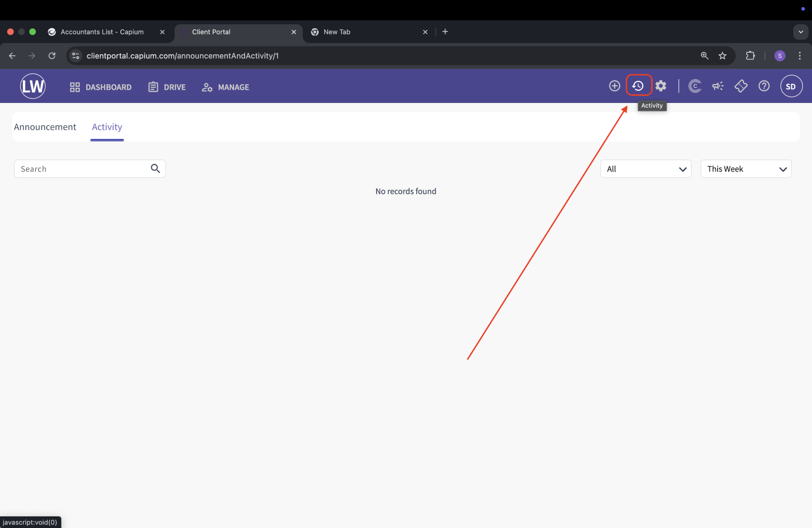Screen dimensions: 812x528
Task: Click the diamond-shaped icon in header
Action: (741, 86)
